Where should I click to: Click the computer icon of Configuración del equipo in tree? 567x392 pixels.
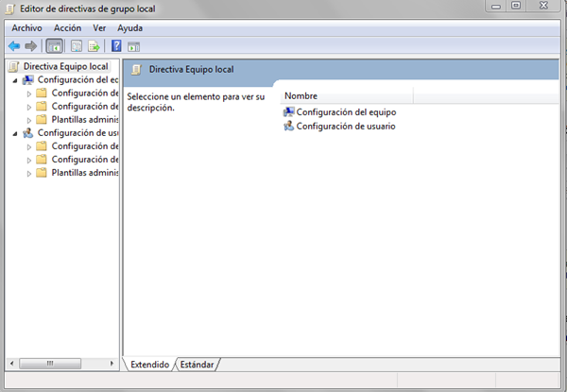coord(28,80)
